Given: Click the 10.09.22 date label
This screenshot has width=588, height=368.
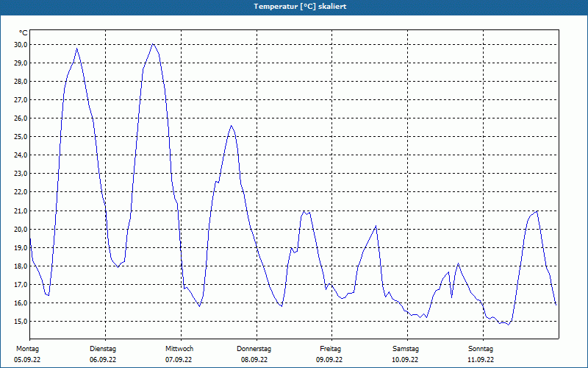Looking at the screenshot, I should (x=405, y=360).
